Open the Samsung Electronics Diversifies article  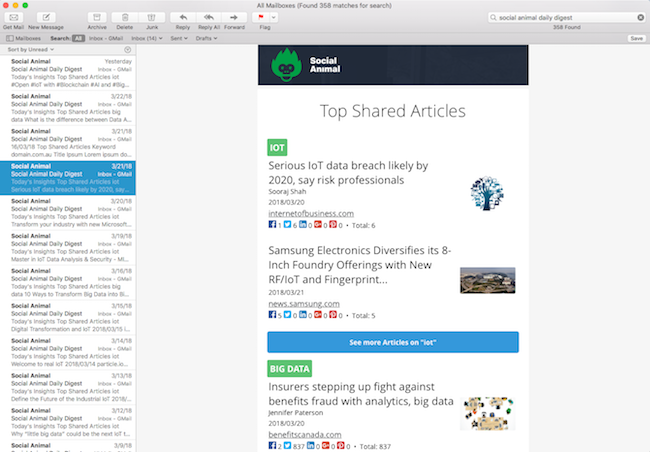359,265
